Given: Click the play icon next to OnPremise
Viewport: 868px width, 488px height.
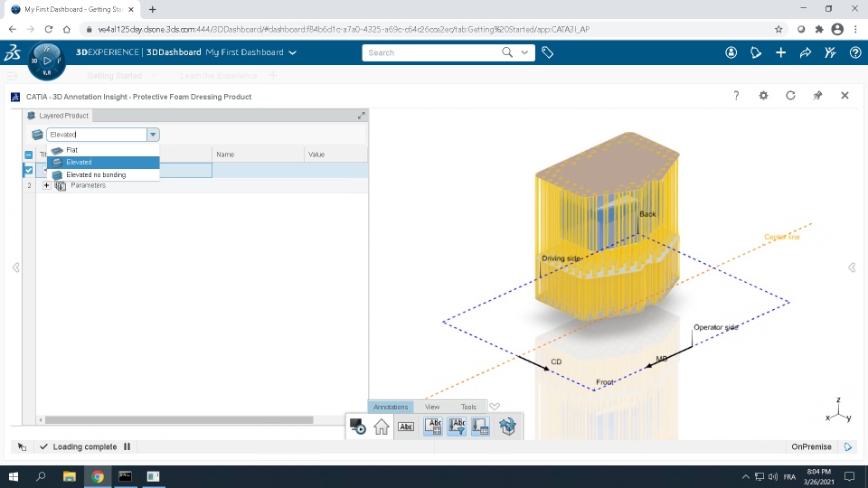Looking at the screenshot, I should [848, 447].
